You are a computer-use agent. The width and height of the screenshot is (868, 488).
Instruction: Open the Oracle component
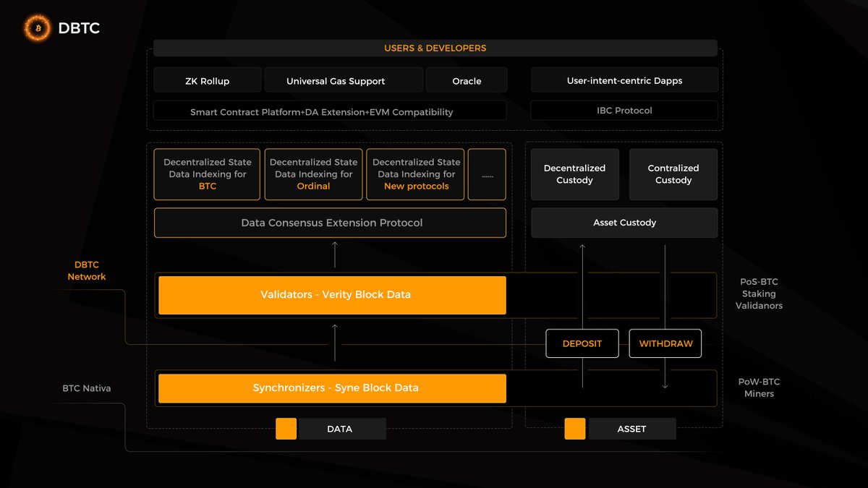(x=467, y=80)
